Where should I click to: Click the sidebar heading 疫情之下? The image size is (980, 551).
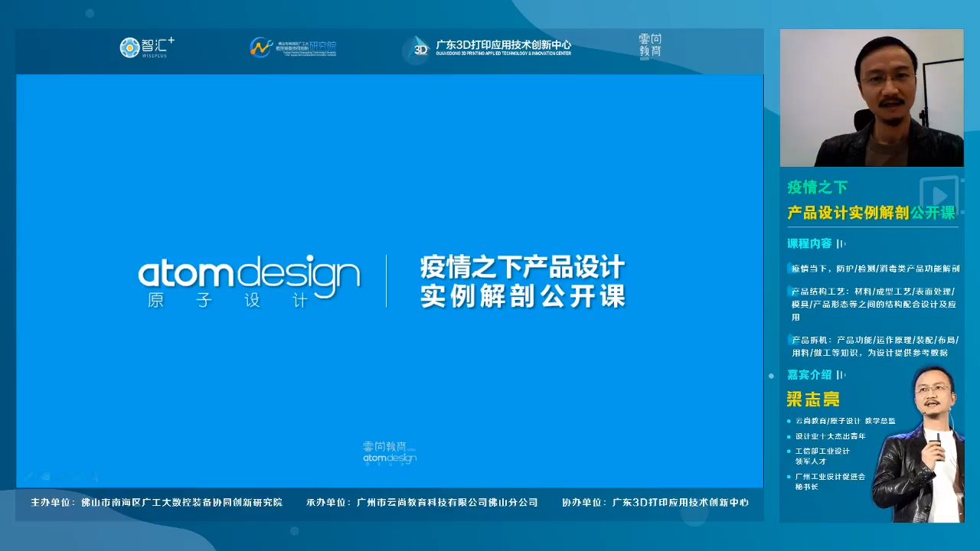point(817,187)
